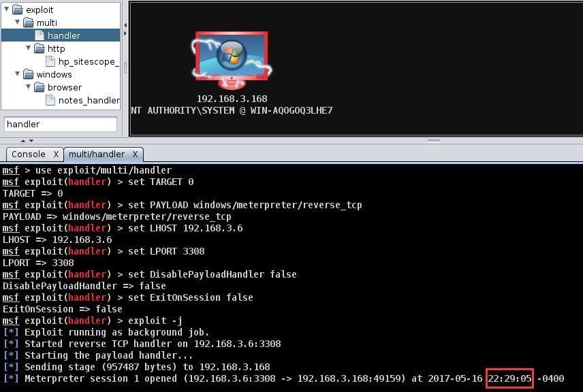Click the exploit folder icon
This screenshot has height=392, width=583.
point(18,10)
